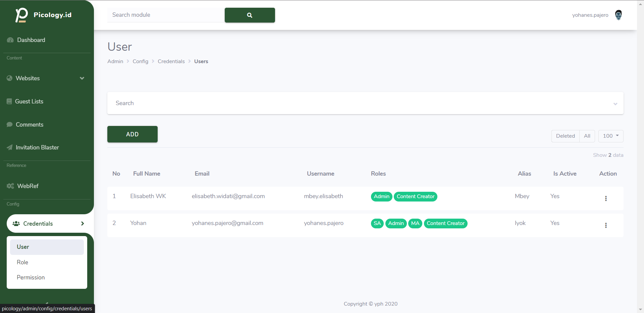644x313 pixels.
Task: Filter users with the Deleted button
Action: point(565,136)
